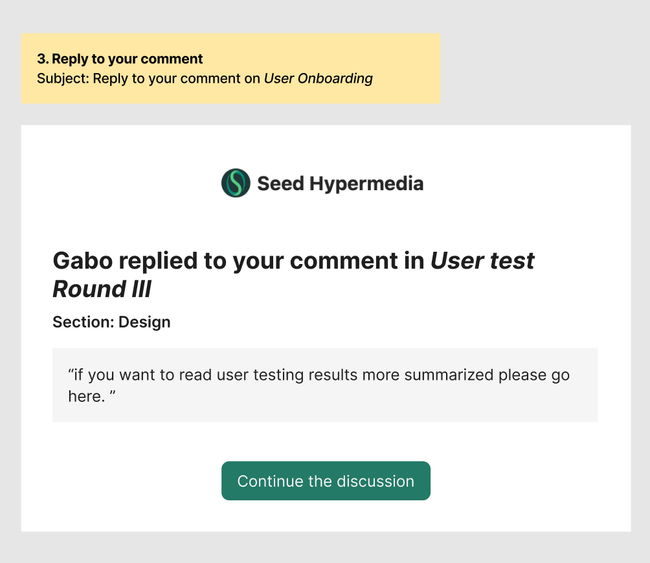650x563 pixels.
Task: Click the word here in the quote
Action: [84, 396]
